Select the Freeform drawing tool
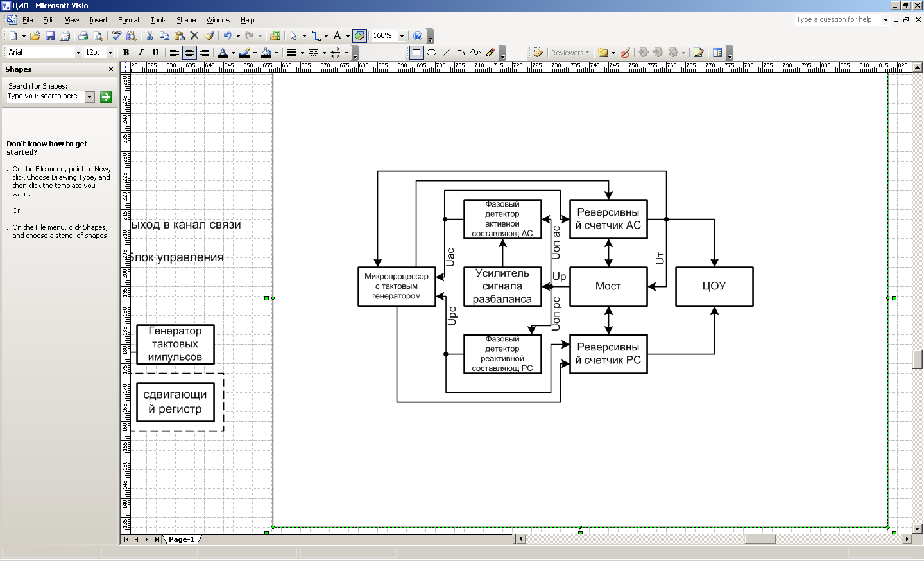Screen dimensions: 924x561 pyautogui.click(x=475, y=53)
